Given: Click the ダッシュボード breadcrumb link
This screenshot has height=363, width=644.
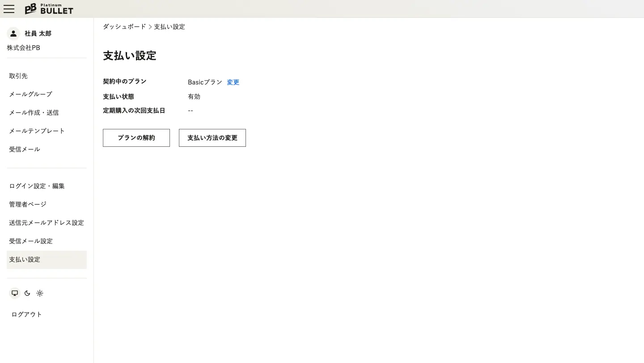Looking at the screenshot, I should coord(124,27).
